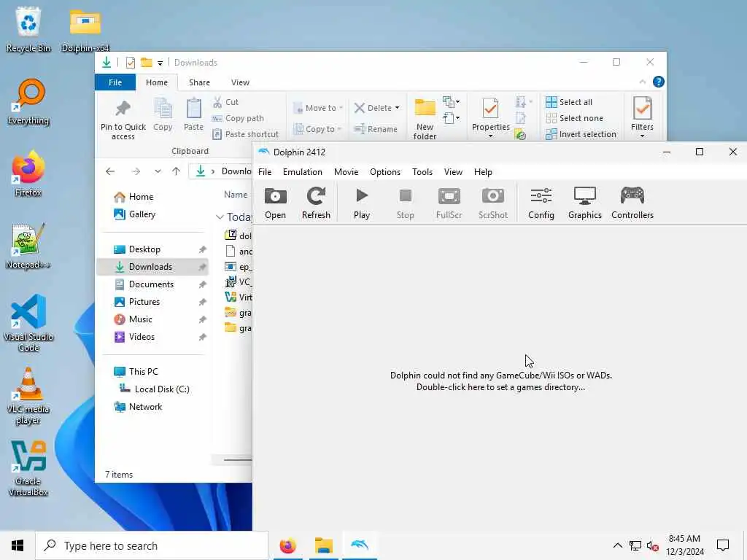
Task: Click the set games directory message
Action: pos(500,381)
